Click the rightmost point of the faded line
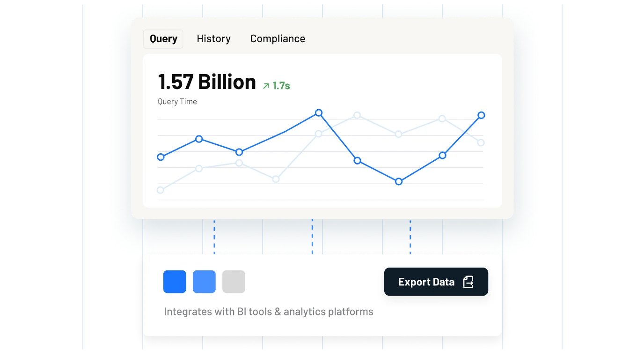644x351 pixels. click(481, 142)
